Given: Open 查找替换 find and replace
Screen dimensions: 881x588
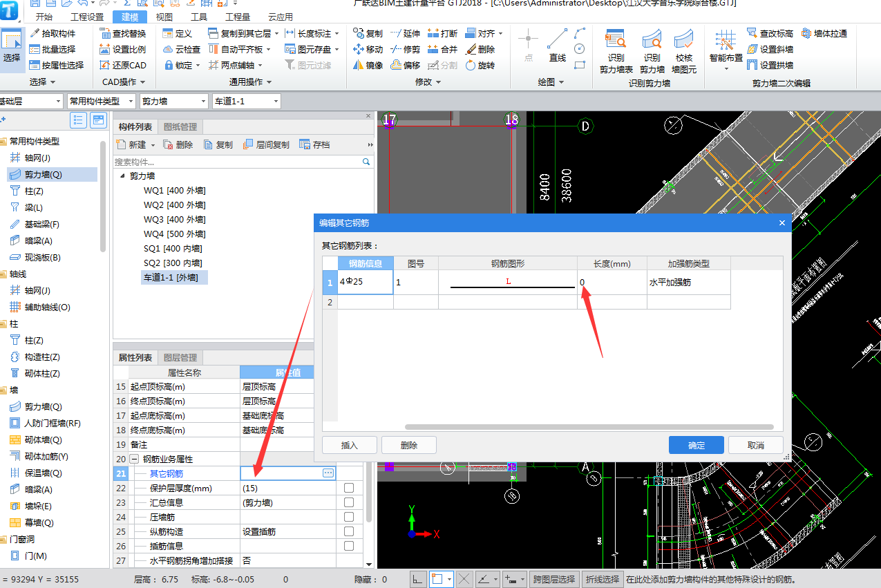Looking at the screenshot, I should click(123, 33).
